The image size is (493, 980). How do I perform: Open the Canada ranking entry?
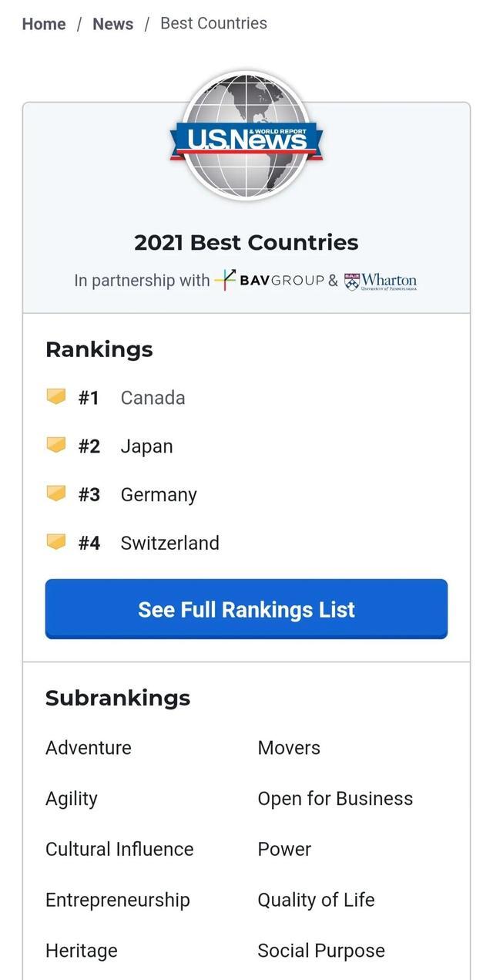[x=153, y=398]
